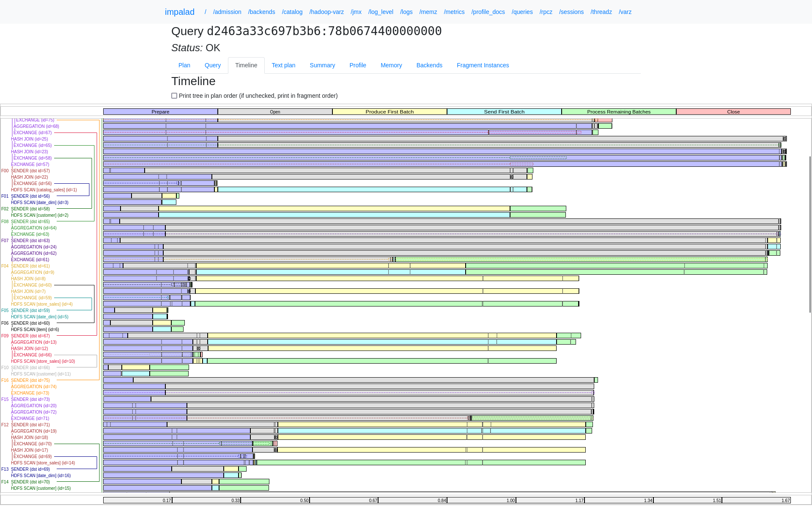Switch to the Fragment Instances tab
Image resolution: width=812 pixels, height=508 pixels.
(x=483, y=65)
